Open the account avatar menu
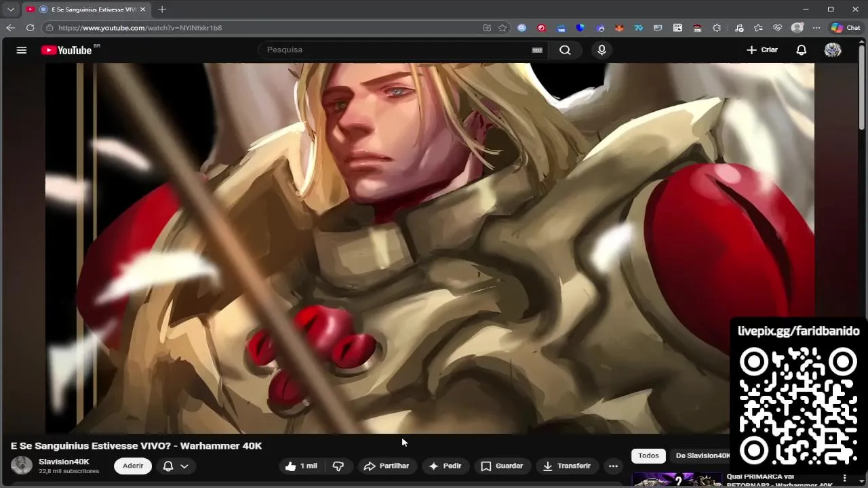Viewport: 868px width, 488px height. 833,50
